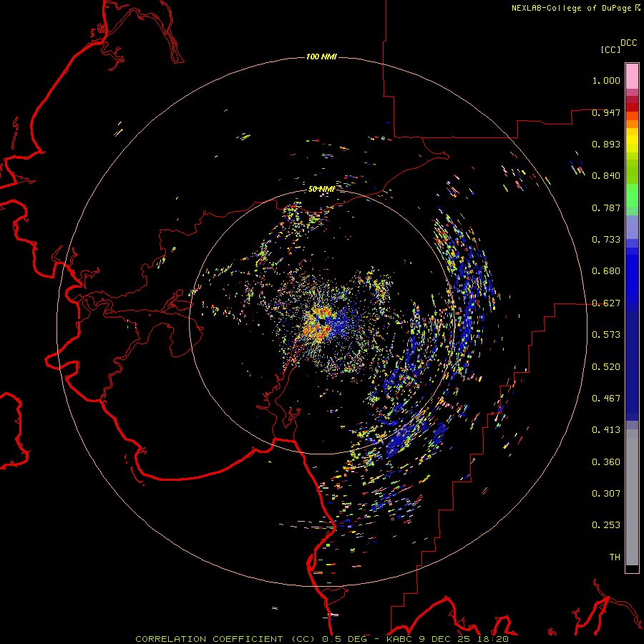Screen dimensions: 644x644
Task: Click the 100 NMI range ring label
Action: point(321,57)
